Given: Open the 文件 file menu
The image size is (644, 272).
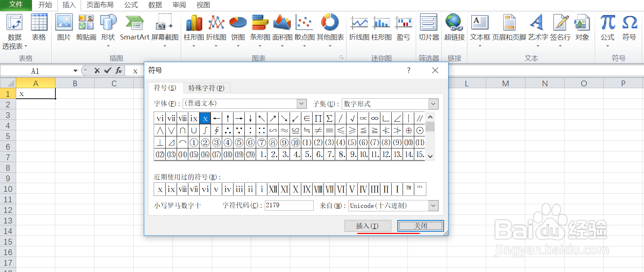Looking at the screenshot, I should point(16,5).
